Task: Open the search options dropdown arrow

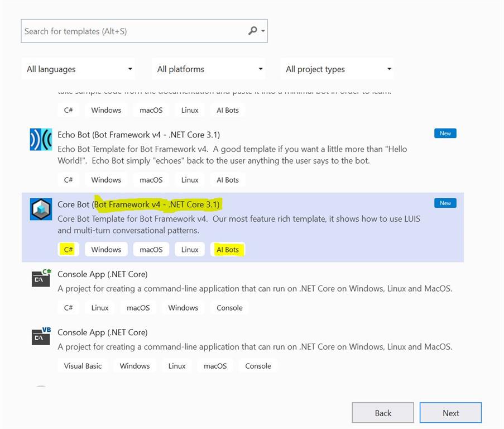Action: coord(261,31)
